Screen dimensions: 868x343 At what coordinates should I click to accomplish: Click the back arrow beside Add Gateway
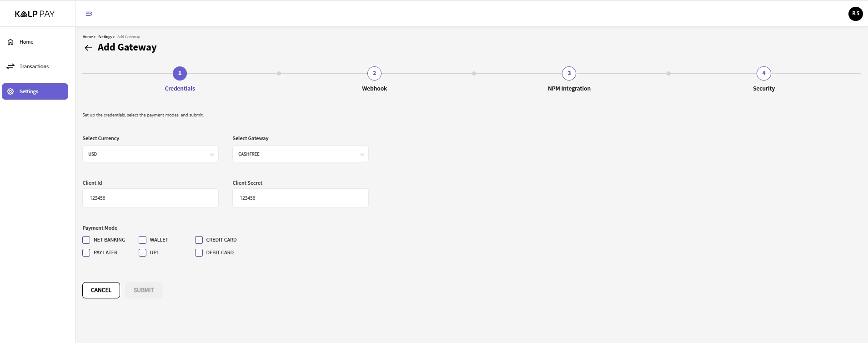click(88, 48)
